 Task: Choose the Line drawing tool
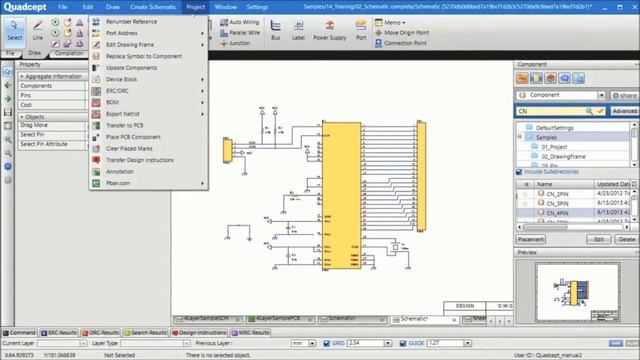pyautogui.click(x=38, y=31)
